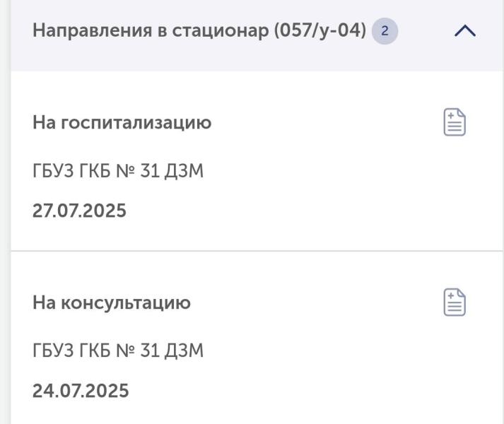Open the hospitalization referral card dated 27.07.2025
The height and width of the screenshot is (424, 504).
click(257, 160)
